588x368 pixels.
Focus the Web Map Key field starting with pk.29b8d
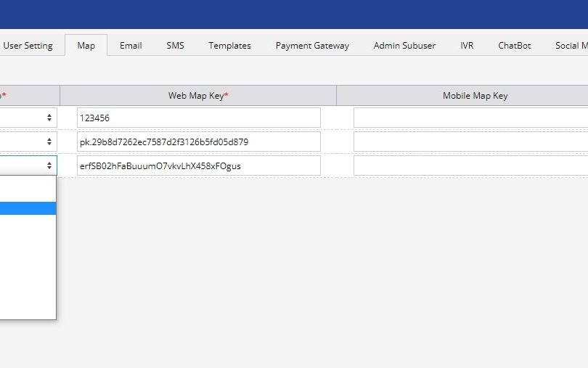[198, 142]
